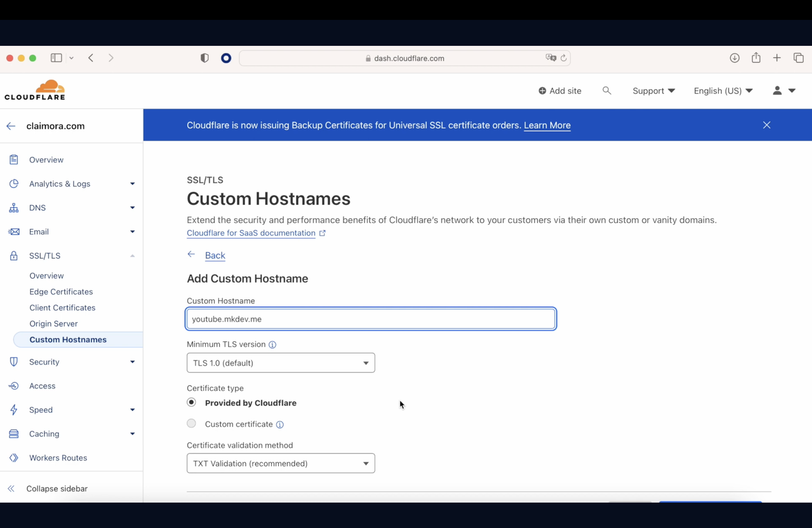Viewport: 812px width, 528px height.
Task: Select Custom certificate radio button
Action: point(191,424)
